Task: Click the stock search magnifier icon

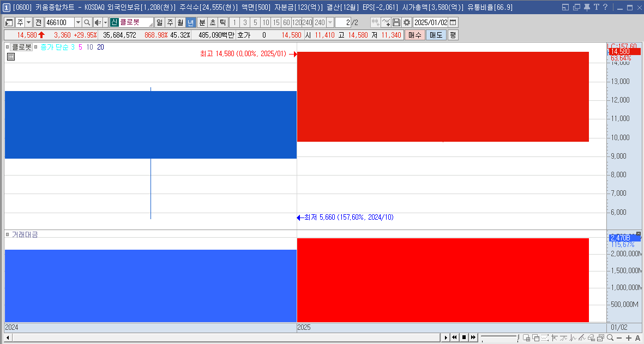Action: click(87, 22)
